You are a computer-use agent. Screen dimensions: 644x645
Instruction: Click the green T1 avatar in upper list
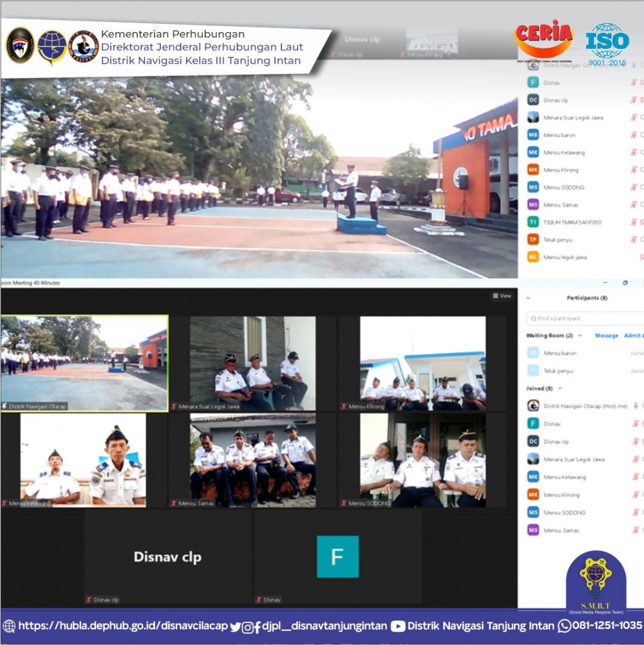(x=533, y=222)
